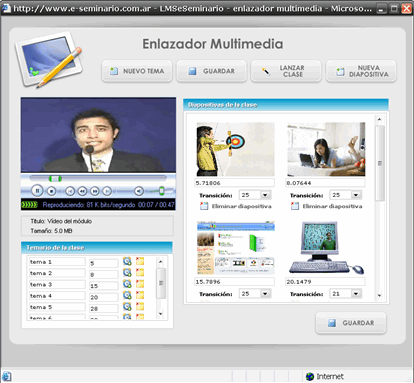Click the blue disc icon of tema 4
Image resolution: width=414 pixels, height=383 pixels.
point(127,295)
